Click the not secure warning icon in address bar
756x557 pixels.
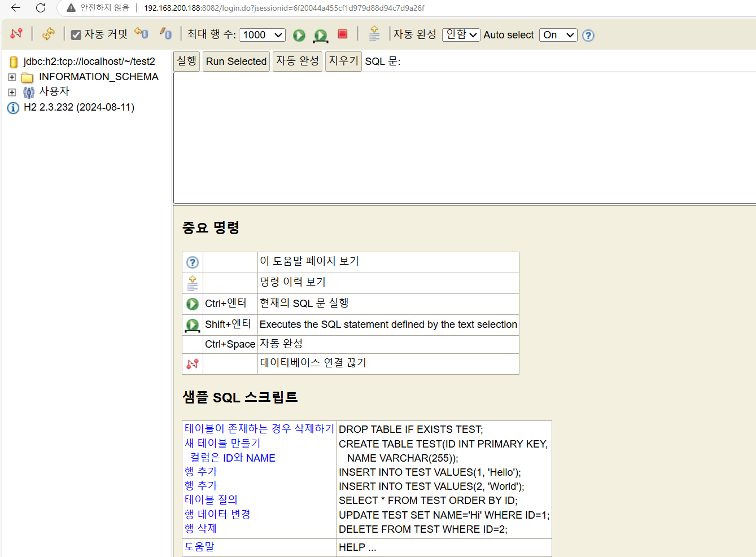coord(71,8)
